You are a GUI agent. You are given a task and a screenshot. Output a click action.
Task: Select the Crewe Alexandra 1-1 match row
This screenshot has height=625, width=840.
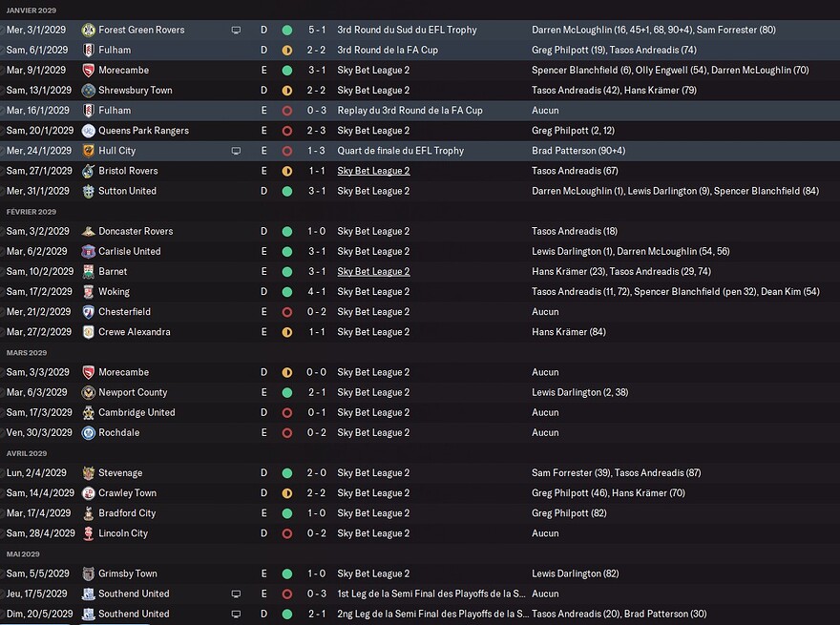pos(420,332)
